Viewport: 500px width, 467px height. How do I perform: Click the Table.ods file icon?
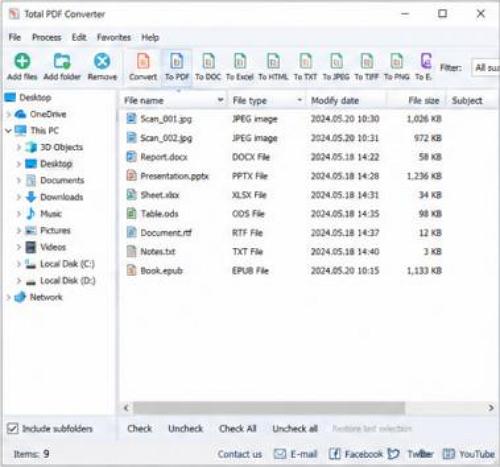click(132, 213)
